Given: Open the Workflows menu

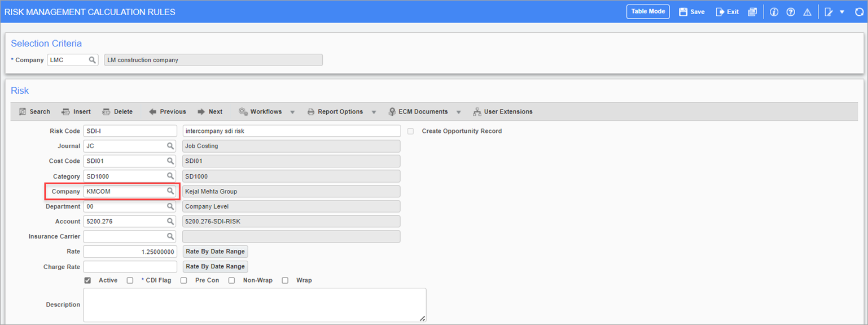Looking at the screenshot, I should click(260, 111).
